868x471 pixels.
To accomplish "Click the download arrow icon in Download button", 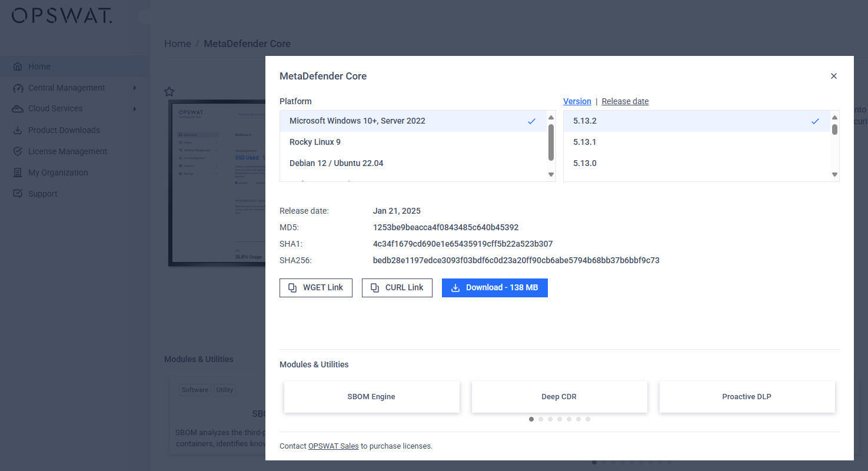I will [x=455, y=288].
